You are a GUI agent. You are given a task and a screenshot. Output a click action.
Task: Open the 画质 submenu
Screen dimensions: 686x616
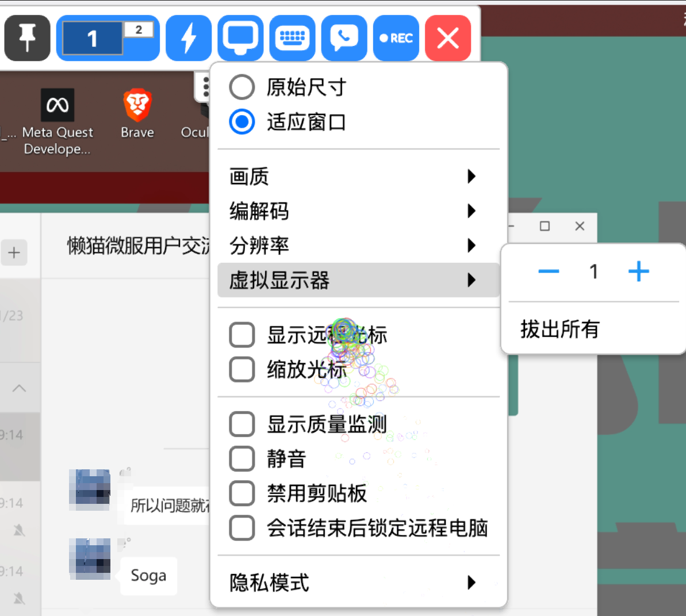tap(358, 177)
